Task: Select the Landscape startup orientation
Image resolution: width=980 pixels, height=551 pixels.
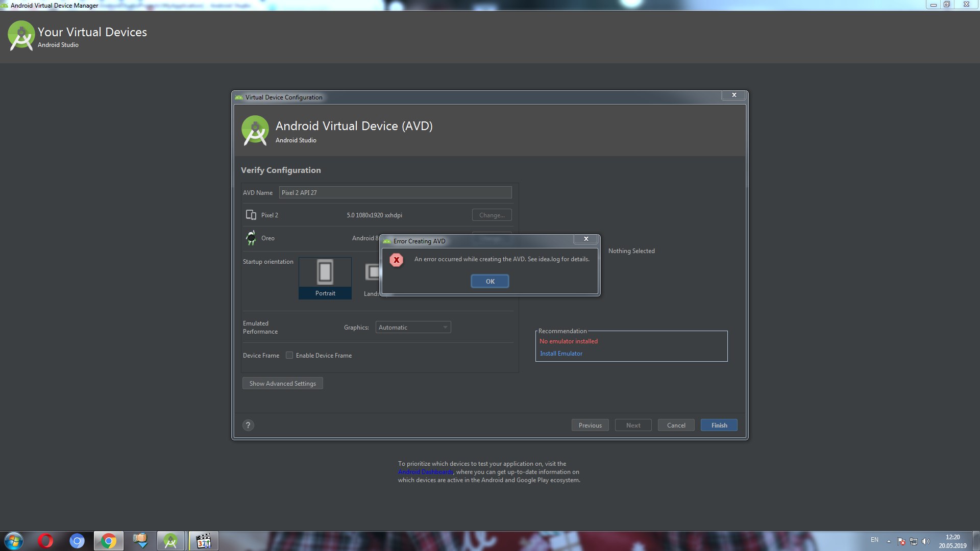Action: click(x=372, y=278)
